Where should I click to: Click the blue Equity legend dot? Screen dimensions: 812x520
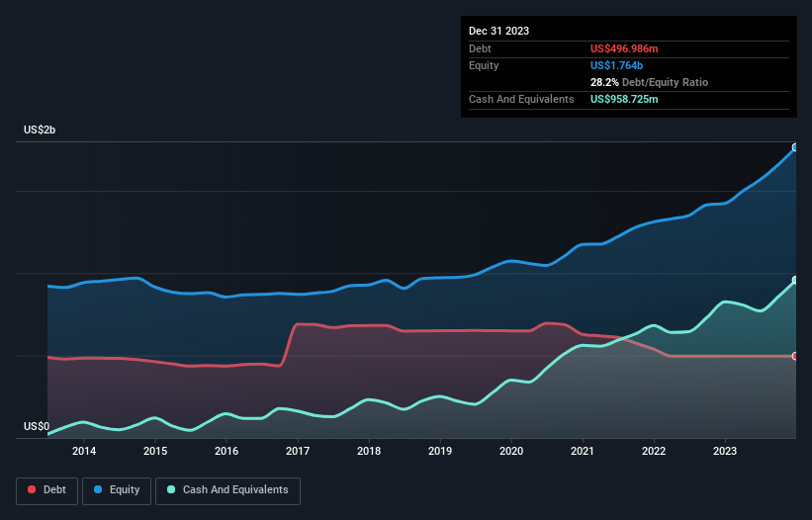pyautogui.click(x=98, y=489)
